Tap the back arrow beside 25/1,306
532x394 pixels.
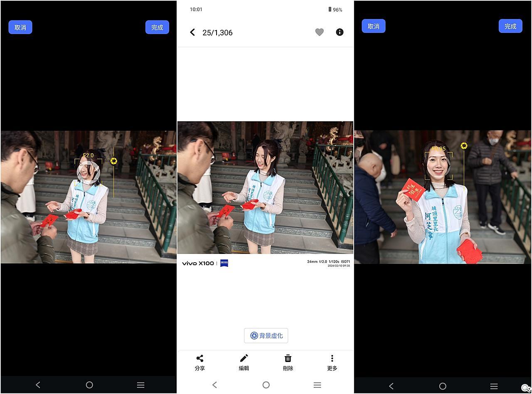pos(192,32)
